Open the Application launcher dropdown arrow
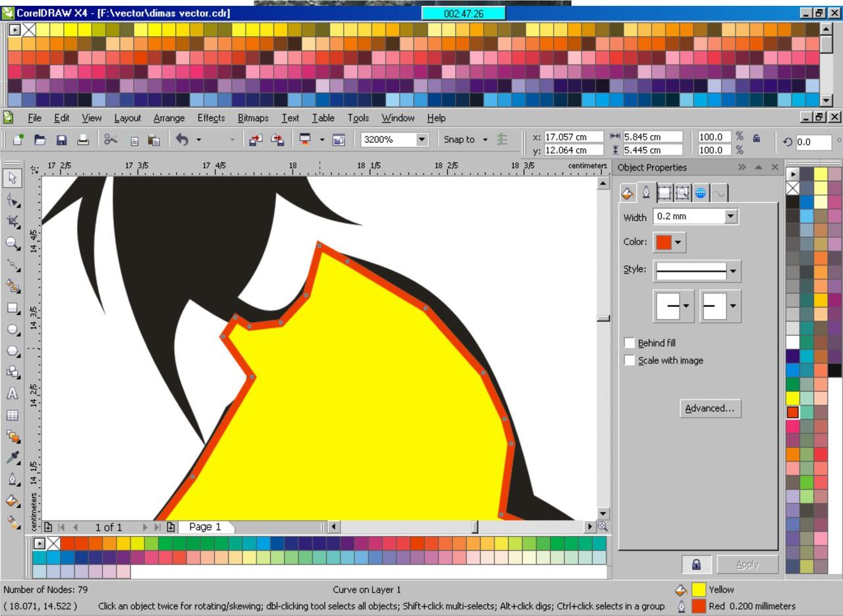The image size is (843, 616). click(322, 140)
